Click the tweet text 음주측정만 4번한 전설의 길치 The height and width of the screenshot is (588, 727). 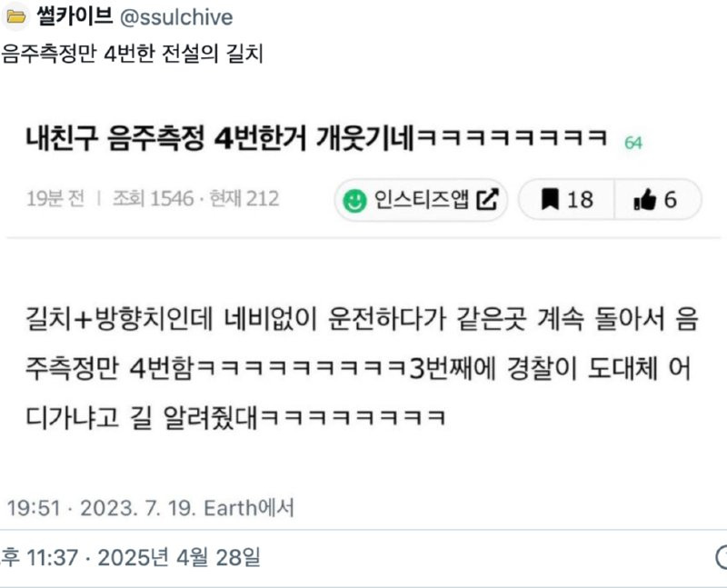coord(132,54)
